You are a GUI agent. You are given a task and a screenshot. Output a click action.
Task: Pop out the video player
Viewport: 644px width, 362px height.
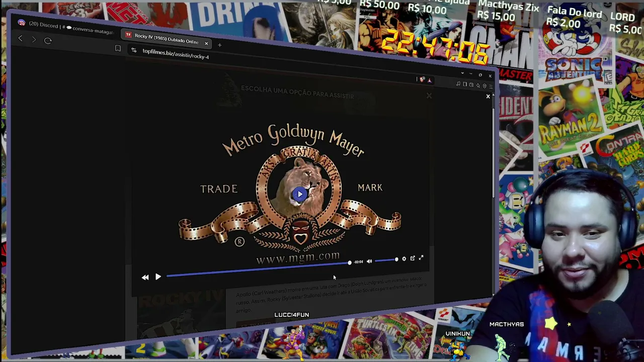click(413, 258)
